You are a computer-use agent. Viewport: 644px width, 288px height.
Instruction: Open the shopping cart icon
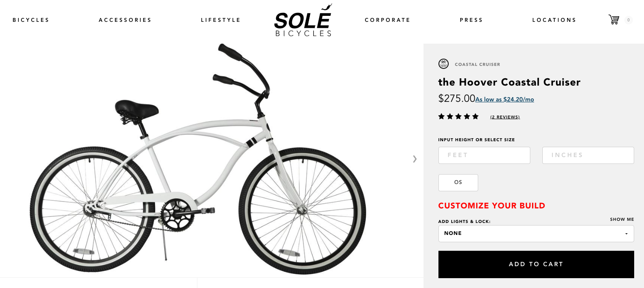(x=614, y=19)
